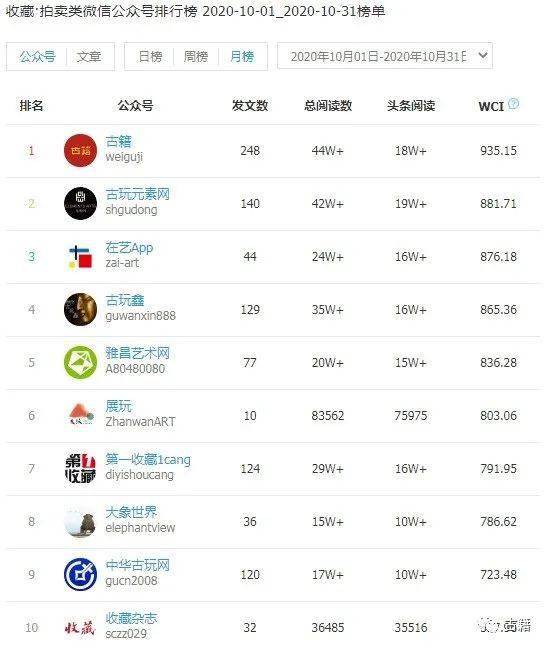548x649 pixels.
Task: Open the 收藏杂志 account link
Action: coord(131,618)
